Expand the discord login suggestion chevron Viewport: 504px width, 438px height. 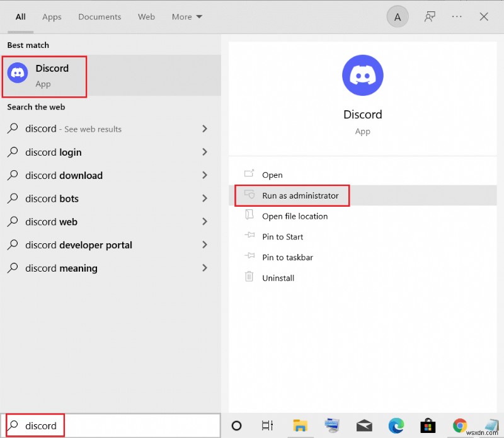[204, 152]
